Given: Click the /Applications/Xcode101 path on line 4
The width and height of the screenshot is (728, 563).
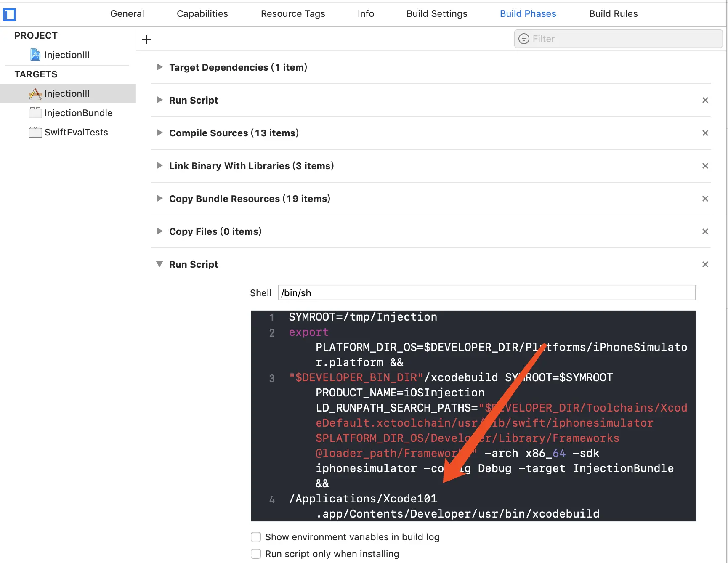Looking at the screenshot, I should pos(363,499).
